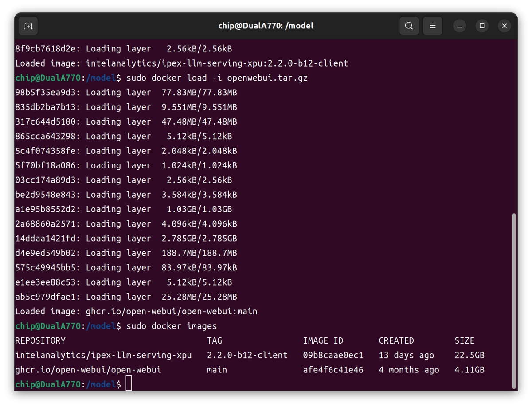Click the progress 188.7MB/188.7MB
This screenshot has width=532, height=407.
[199, 253]
